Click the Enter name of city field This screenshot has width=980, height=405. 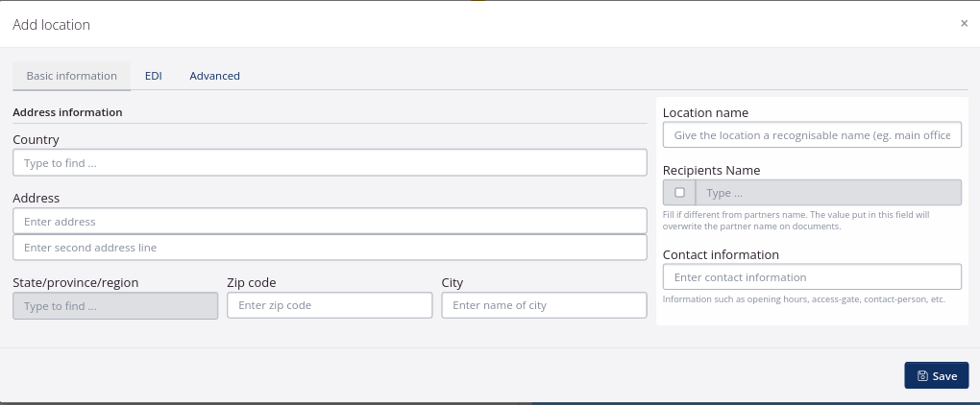(544, 306)
